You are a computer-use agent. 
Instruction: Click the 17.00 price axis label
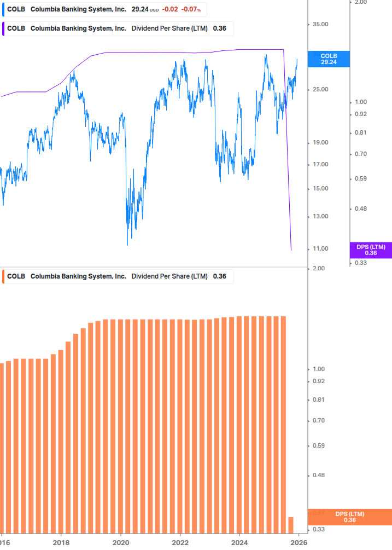(x=320, y=164)
